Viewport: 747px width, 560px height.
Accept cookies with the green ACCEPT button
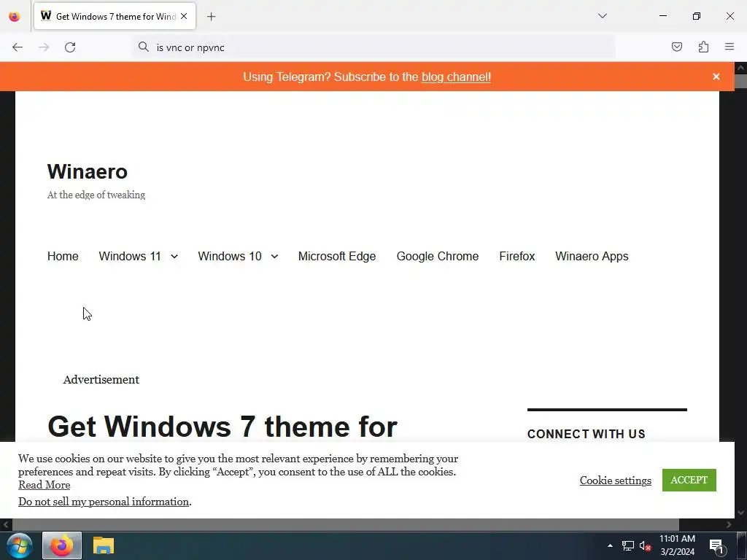tap(689, 480)
